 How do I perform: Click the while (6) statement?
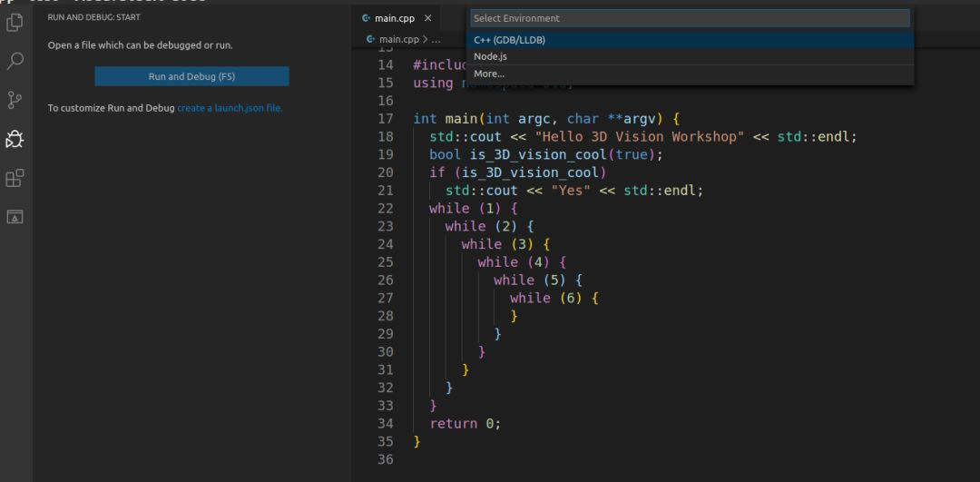(554, 299)
